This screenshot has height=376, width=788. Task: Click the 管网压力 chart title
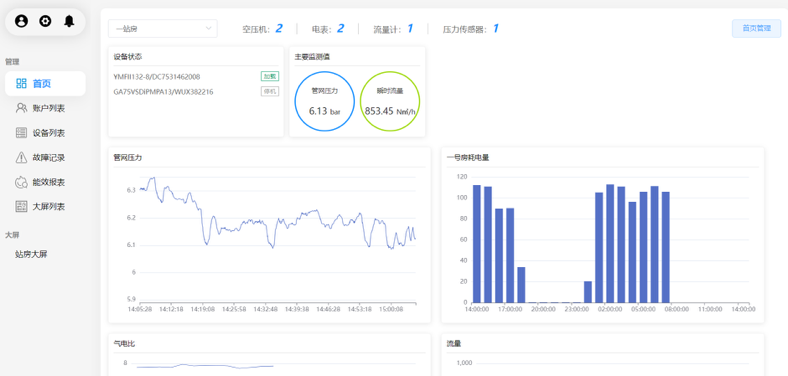click(128, 158)
